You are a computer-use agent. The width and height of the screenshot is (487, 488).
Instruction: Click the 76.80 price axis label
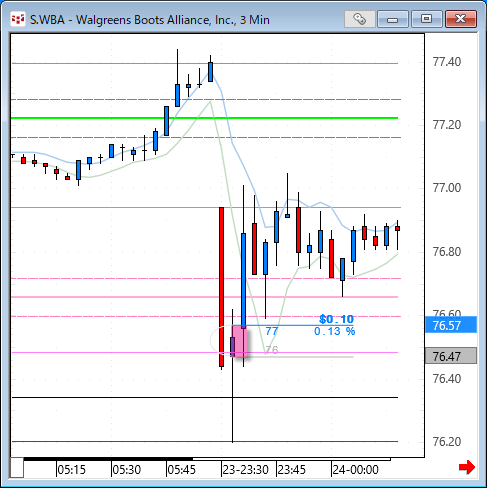(447, 252)
